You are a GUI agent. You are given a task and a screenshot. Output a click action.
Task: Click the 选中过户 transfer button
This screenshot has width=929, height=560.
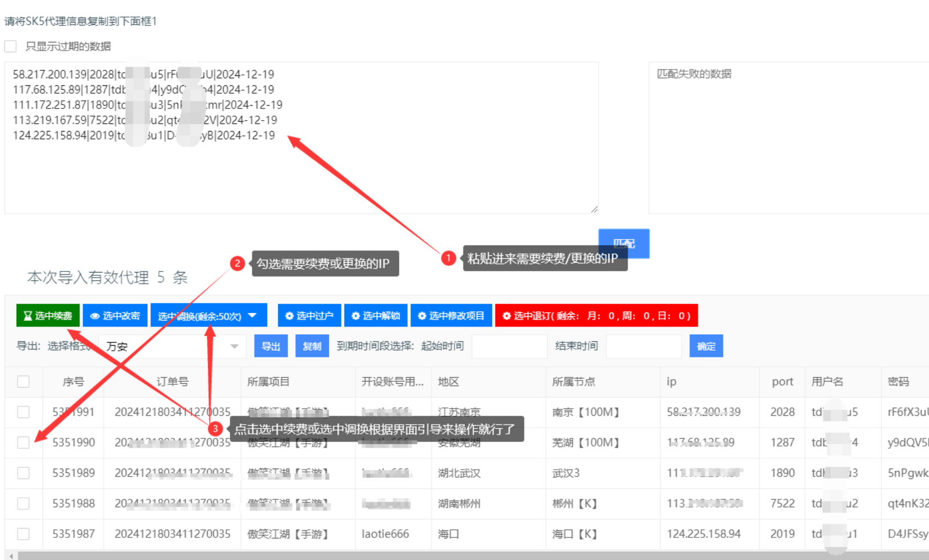click(309, 316)
